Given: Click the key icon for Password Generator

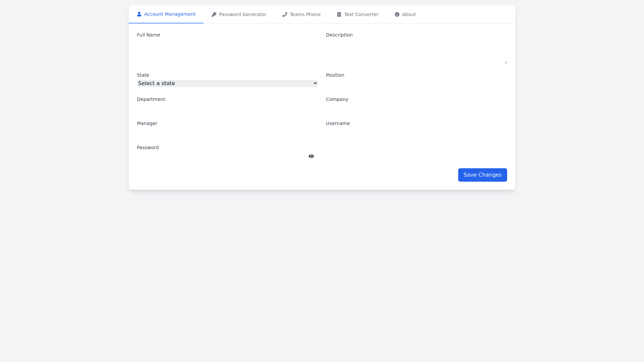Looking at the screenshot, I should pos(214,14).
